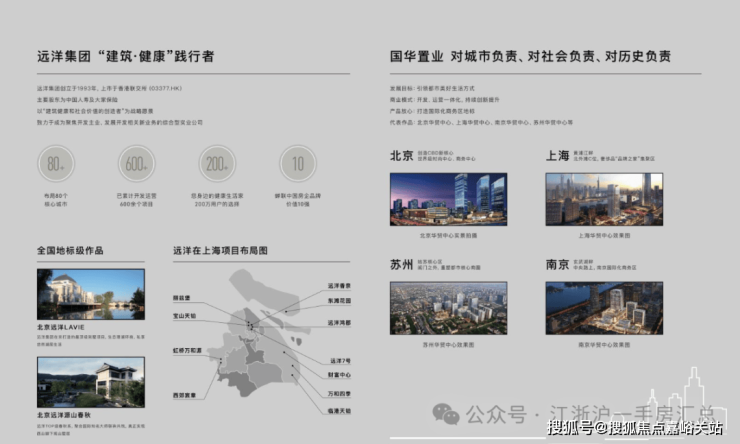
Task: Open the 北京远洋LAVIE building photo
Action: pyautogui.click(x=91, y=294)
